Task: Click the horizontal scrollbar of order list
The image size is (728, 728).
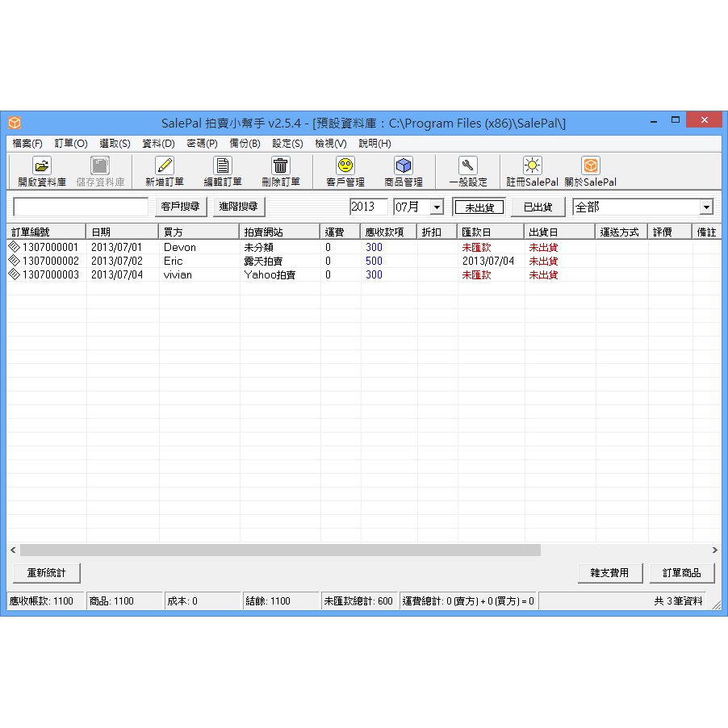Action: tap(280, 550)
